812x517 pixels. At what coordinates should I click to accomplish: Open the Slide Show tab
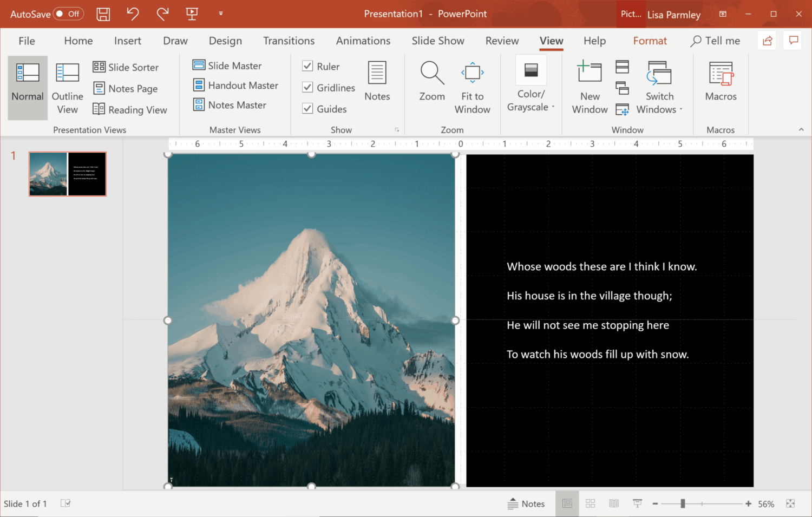pos(438,41)
